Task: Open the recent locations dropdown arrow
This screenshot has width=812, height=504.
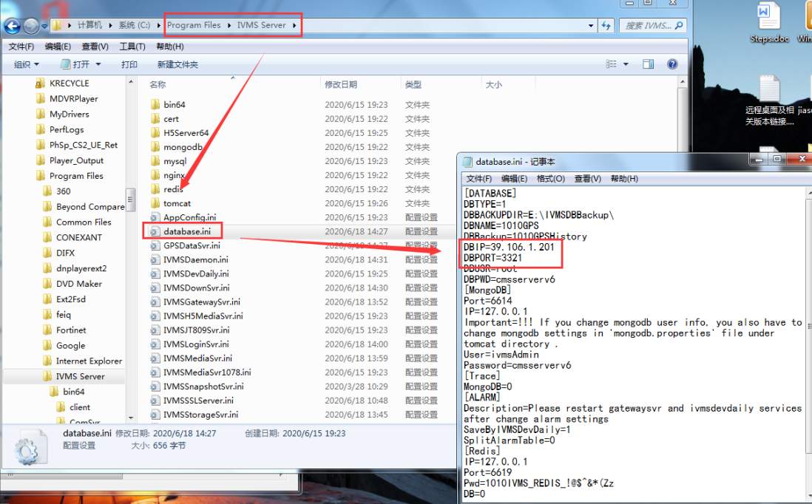Action: pos(44,26)
